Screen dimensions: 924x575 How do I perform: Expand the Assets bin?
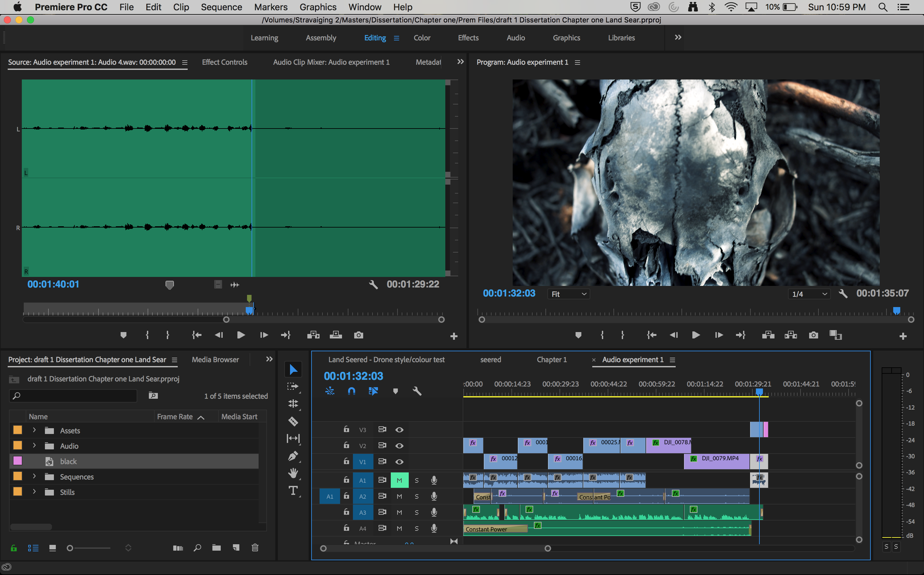(34, 430)
